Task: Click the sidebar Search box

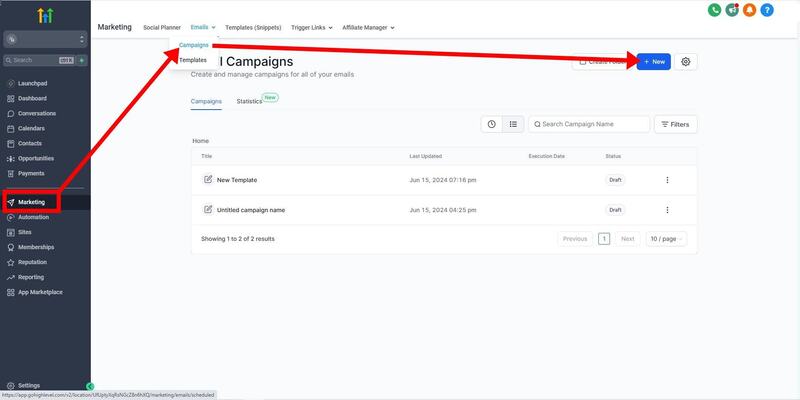Action: [x=39, y=60]
